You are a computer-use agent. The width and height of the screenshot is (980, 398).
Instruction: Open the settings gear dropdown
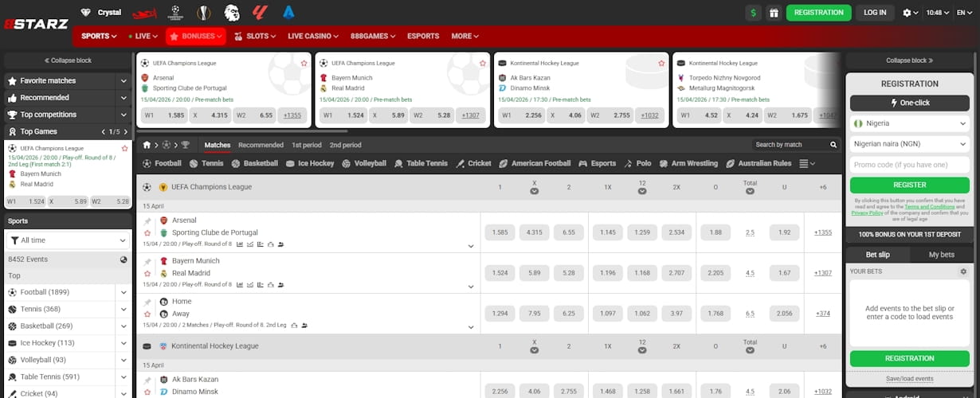(x=911, y=13)
